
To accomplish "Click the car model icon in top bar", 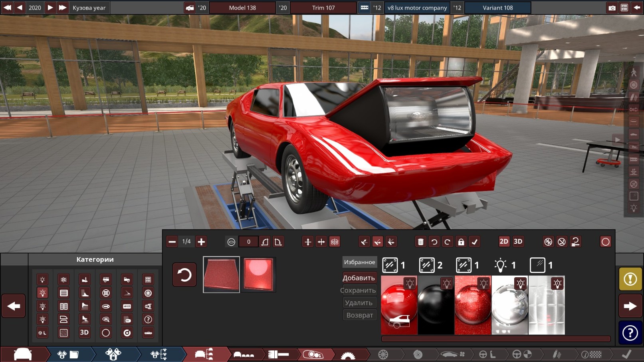I will (190, 8).
